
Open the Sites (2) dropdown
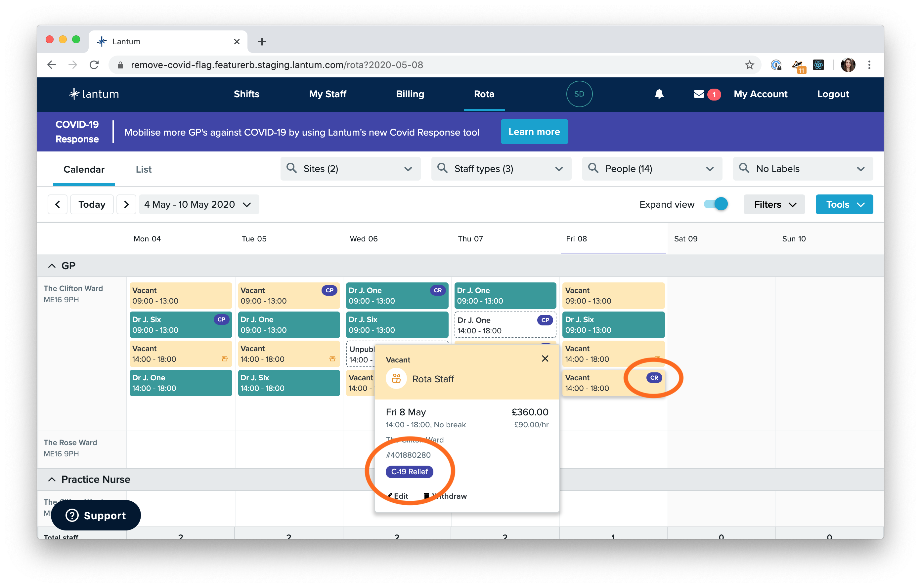(x=350, y=169)
